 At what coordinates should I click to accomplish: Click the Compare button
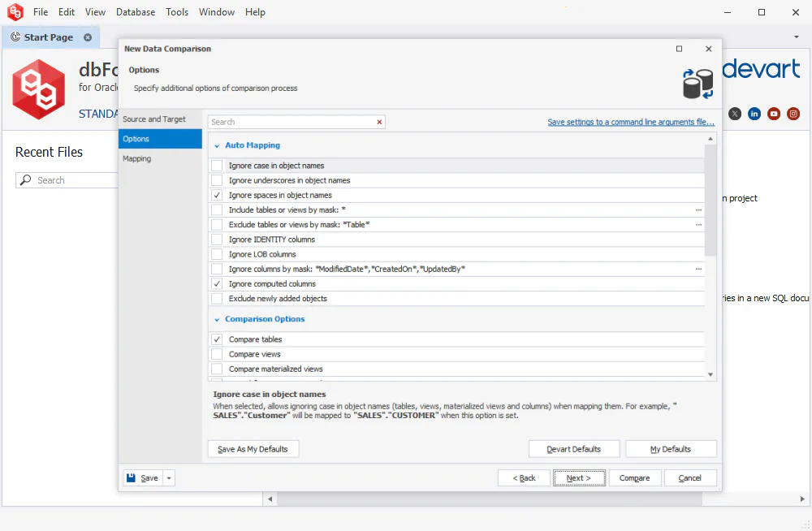click(634, 477)
